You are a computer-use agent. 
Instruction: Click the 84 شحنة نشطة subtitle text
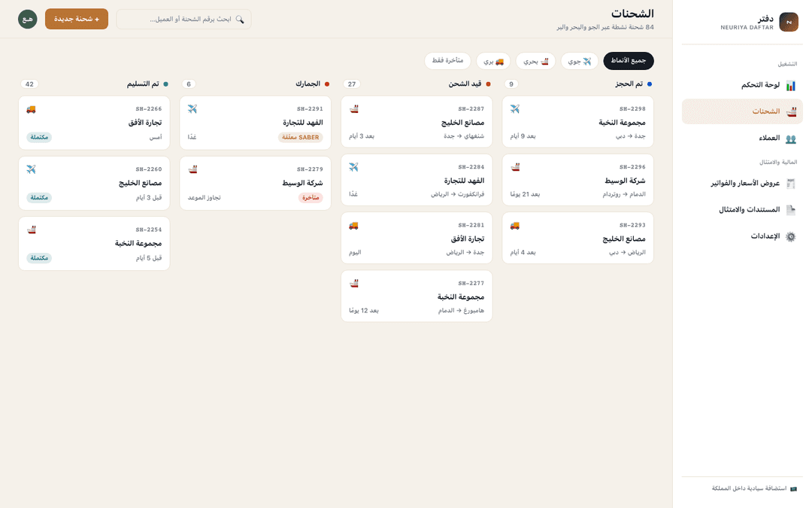[x=605, y=27]
